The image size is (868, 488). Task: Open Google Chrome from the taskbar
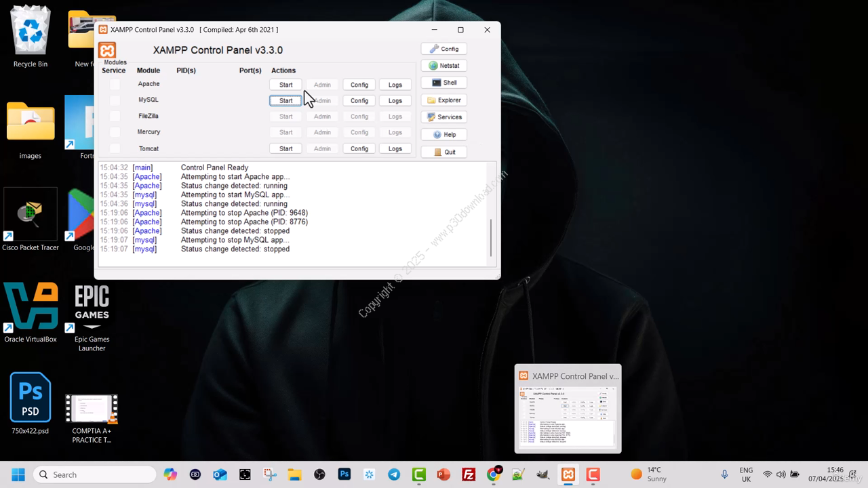(x=494, y=474)
